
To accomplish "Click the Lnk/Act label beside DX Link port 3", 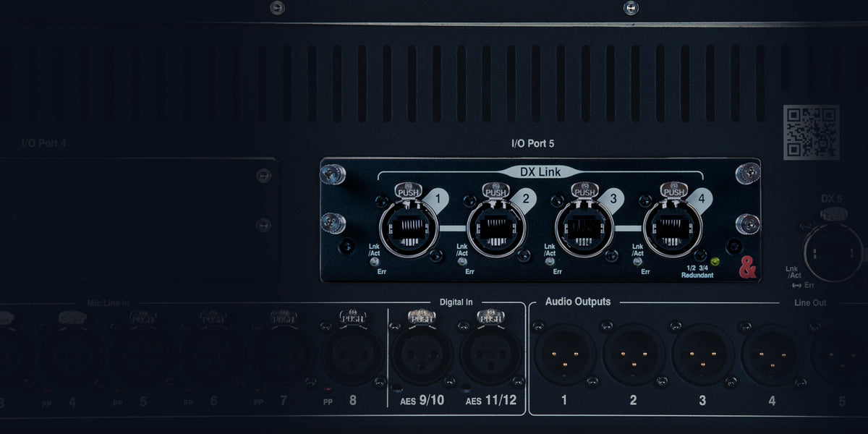I will point(550,250).
